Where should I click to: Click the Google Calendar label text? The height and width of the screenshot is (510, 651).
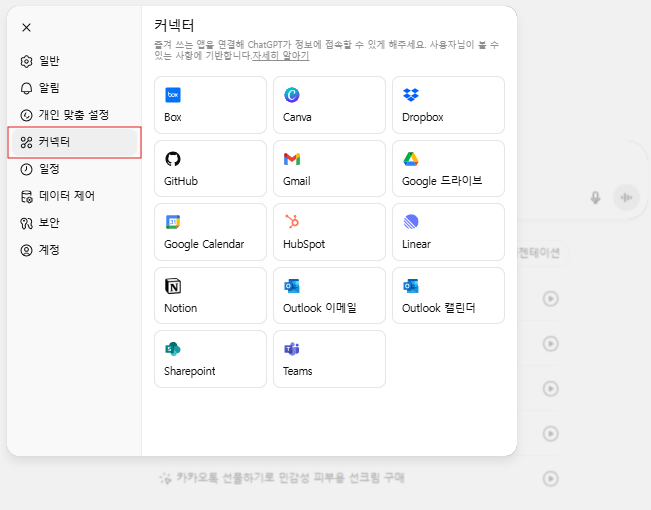pos(204,244)
